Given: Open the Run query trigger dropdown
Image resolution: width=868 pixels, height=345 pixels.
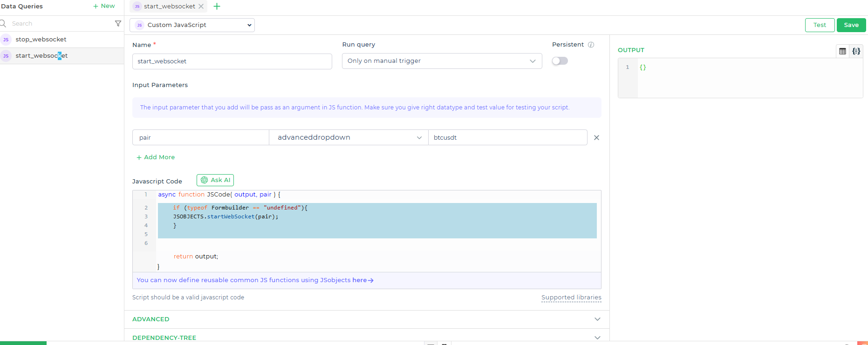Looking at the screenshot, I should pyautogui.click(x=442, y=61).
